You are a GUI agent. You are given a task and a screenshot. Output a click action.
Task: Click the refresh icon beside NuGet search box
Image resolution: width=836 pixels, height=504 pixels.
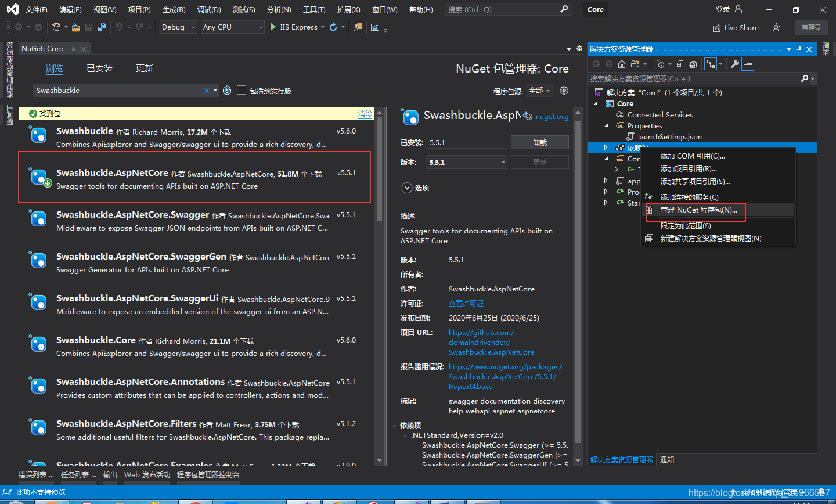(227, 90)
